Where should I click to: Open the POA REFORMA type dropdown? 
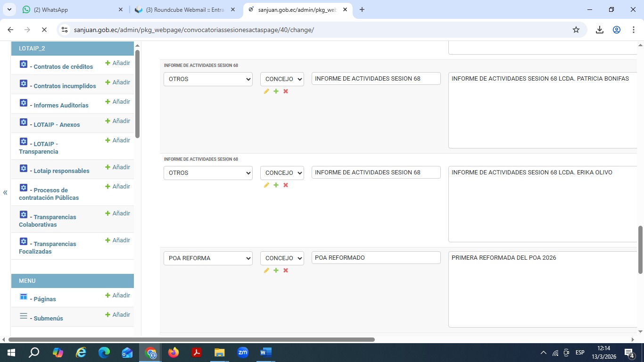tap(208, 258)
